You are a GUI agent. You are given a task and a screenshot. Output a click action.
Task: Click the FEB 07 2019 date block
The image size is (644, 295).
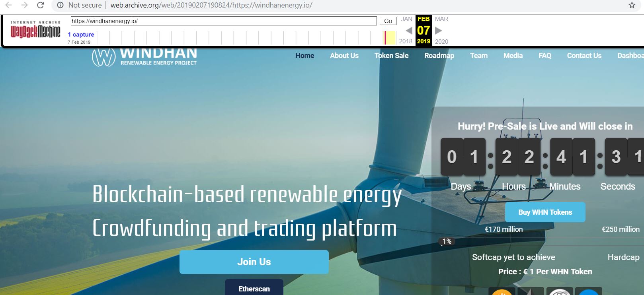[423, 30]
